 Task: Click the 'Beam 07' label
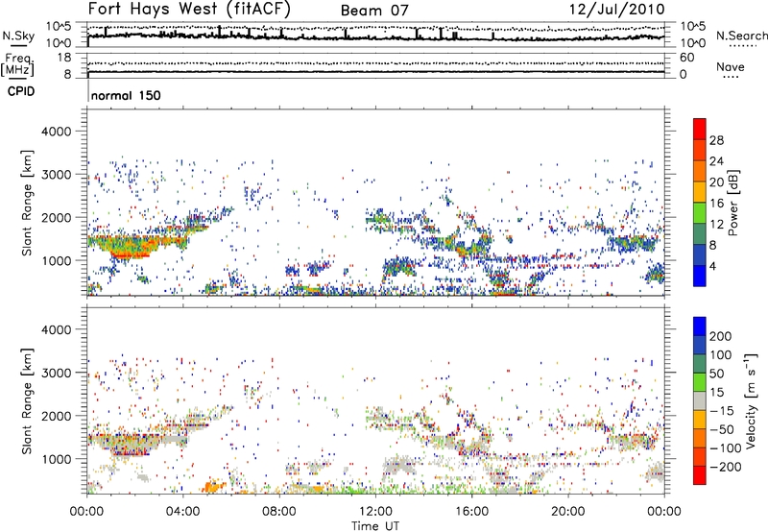click(374, 11)
